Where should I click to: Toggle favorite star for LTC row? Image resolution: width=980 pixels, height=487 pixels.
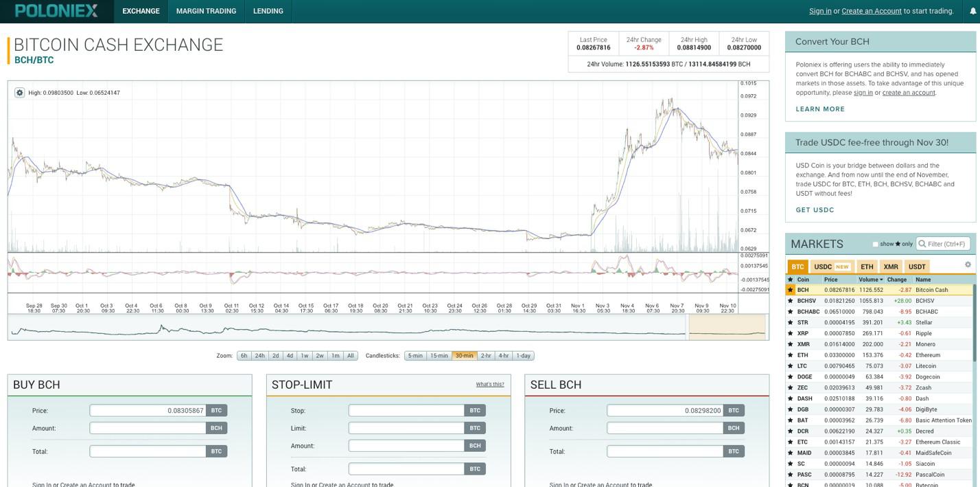click(790, 366)
